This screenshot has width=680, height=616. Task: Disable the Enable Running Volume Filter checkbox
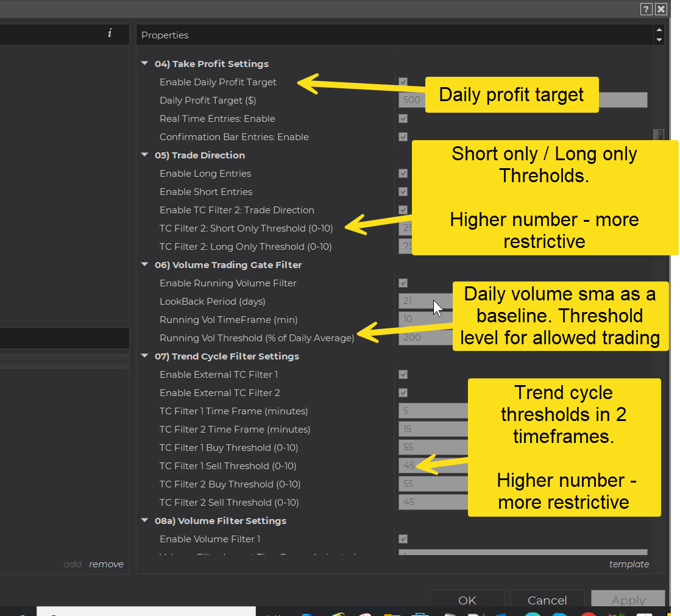coord(403,283)
